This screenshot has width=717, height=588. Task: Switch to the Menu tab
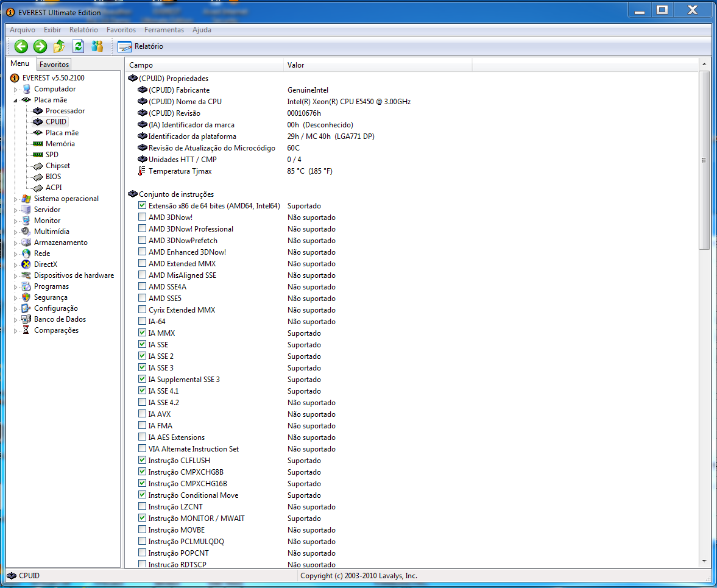point(20,63)
